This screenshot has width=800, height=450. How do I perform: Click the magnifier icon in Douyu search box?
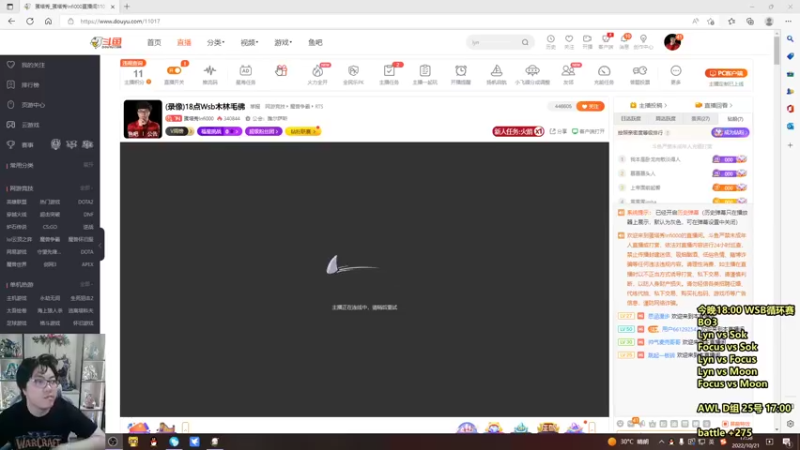pos(525,42)
